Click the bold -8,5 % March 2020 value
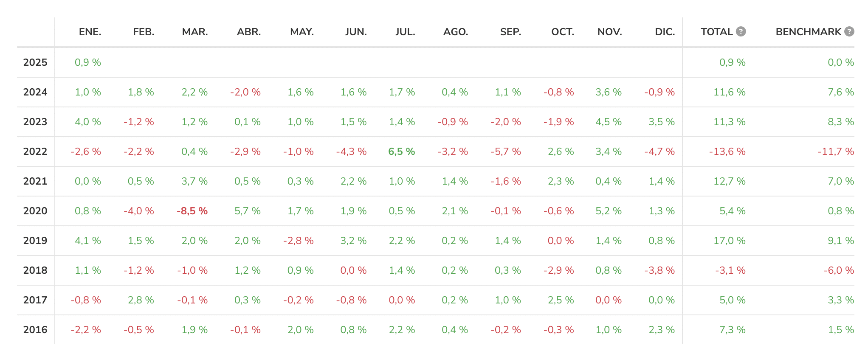Screen dimensions: 868x348 click(x=192, y=211)
